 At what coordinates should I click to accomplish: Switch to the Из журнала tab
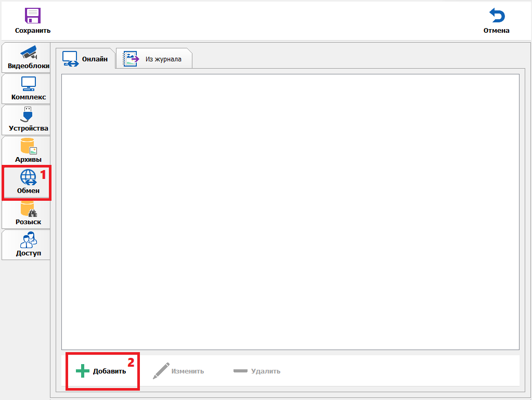pos(154,59)
